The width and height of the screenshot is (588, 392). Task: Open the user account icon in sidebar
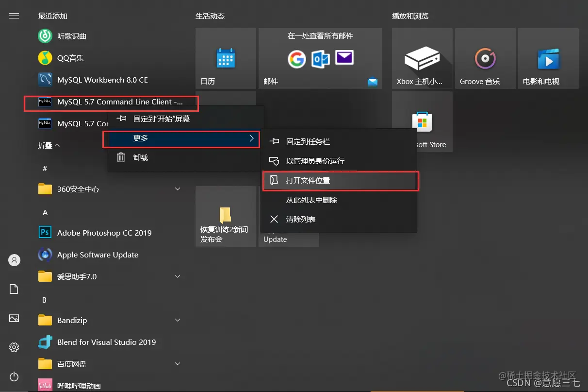tap(14, 260)
